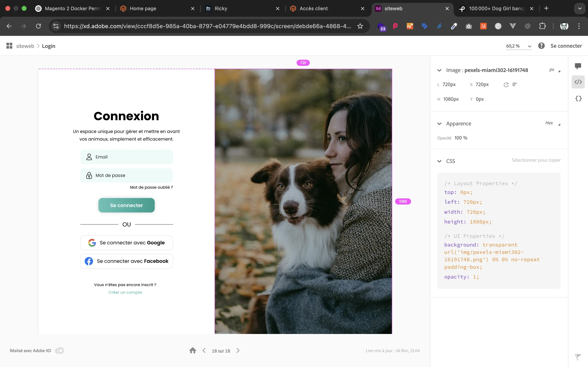The width and height of the screenshot is (588, 367).
Task: Go to previous screen arrow
Action: [204, 350]
